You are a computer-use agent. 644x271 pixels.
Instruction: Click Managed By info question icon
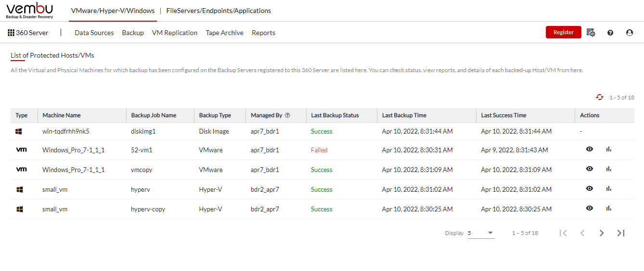[x=287, y=115]
